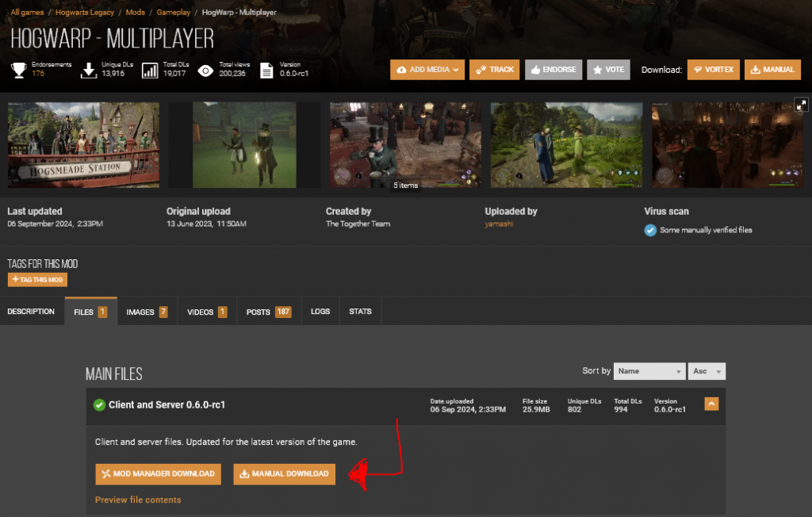The image size is (812, 517).
Task: Click the endorsements trophy icon
Action: coord(17,70)
